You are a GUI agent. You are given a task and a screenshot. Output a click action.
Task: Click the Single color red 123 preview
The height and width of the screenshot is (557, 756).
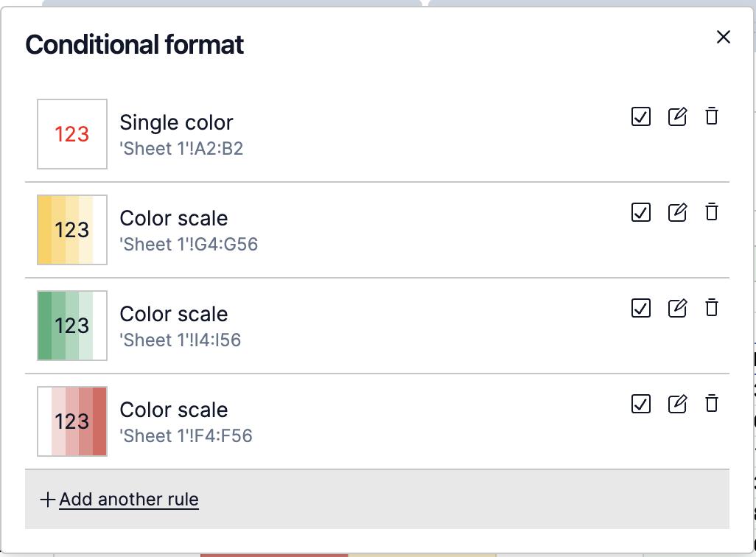point(72,134)
